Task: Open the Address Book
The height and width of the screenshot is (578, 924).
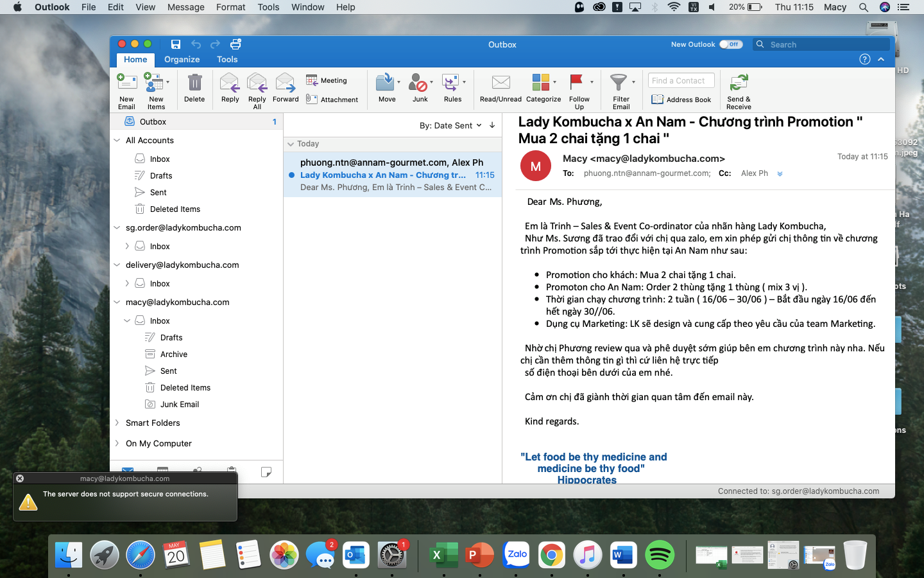Action: pyautogui.click(x=681, y=100)
